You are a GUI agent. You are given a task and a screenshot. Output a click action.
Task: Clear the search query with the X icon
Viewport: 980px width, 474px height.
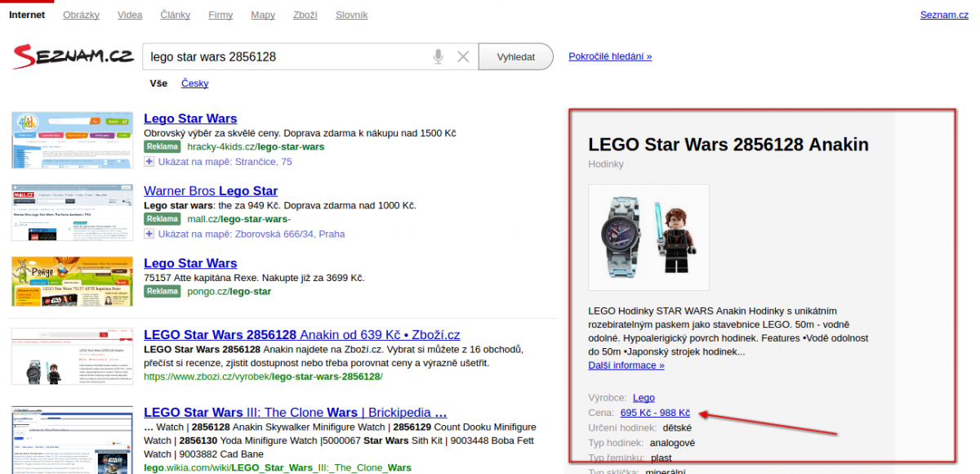463,56
